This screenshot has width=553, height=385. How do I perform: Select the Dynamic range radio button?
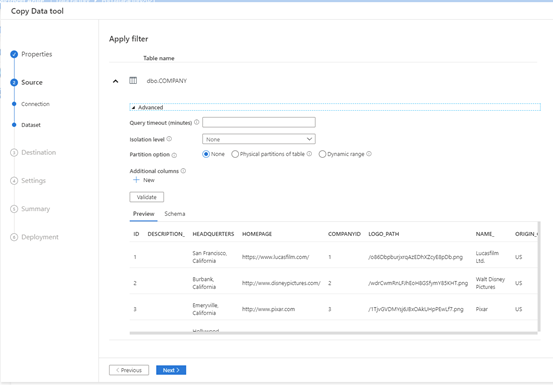click(x=322, y=154)
